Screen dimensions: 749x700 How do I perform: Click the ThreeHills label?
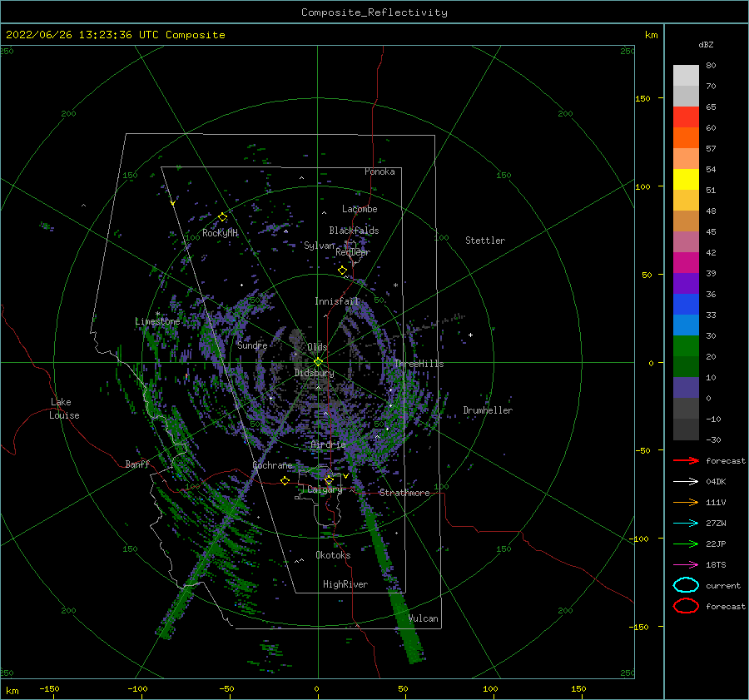[x=419, y=364]
